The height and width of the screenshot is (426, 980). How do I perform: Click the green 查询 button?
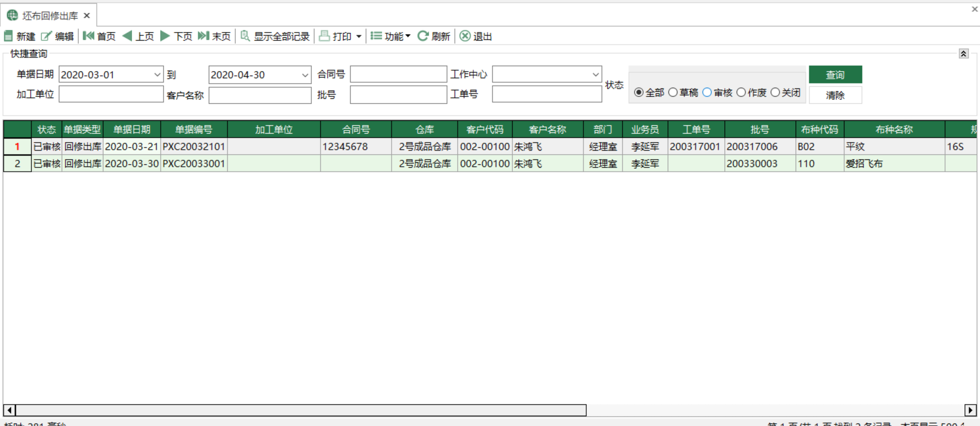pyautogui.click(x=835, y=74)
